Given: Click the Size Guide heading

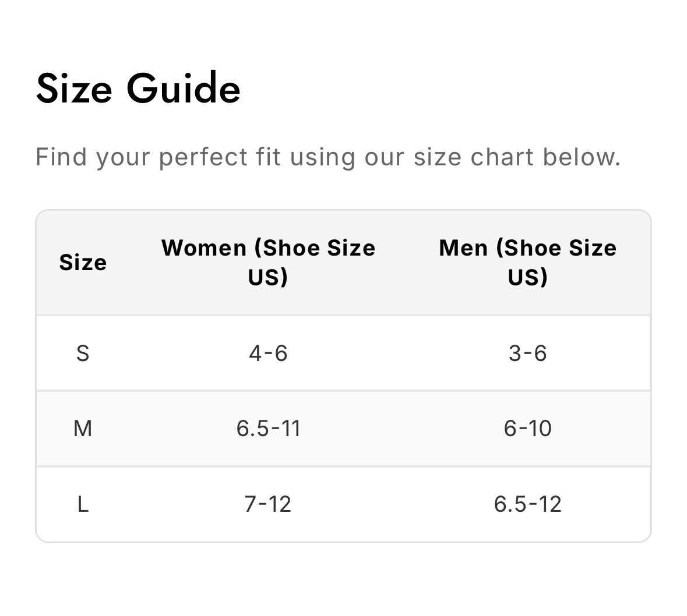Looking at the screenshot, I should (x=138, y=88).
